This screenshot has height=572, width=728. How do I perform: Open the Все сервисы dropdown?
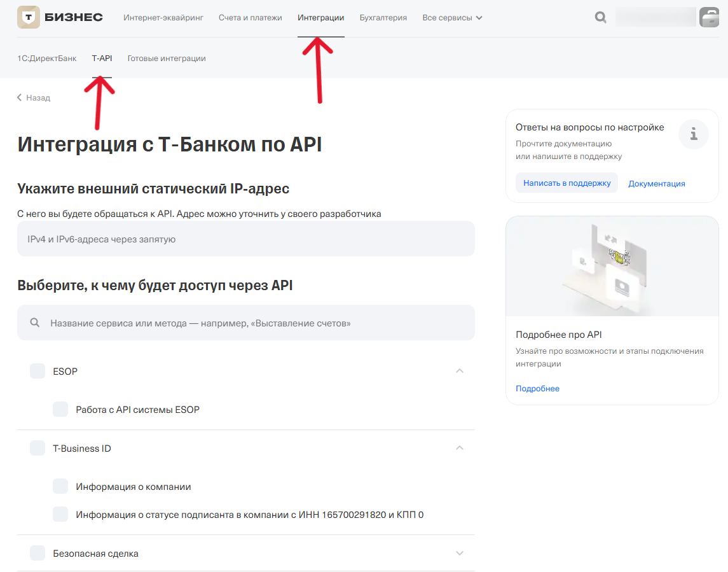[x=452, y=18]
